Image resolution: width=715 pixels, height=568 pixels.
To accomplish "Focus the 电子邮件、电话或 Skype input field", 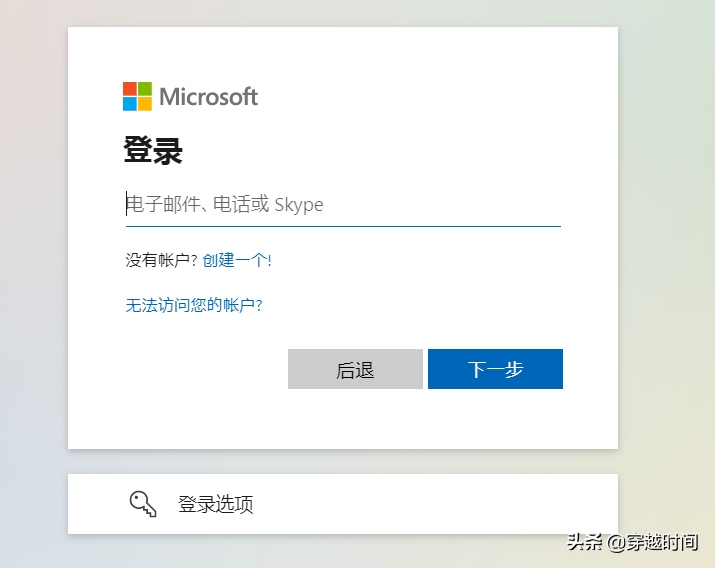I will (343, 204).
